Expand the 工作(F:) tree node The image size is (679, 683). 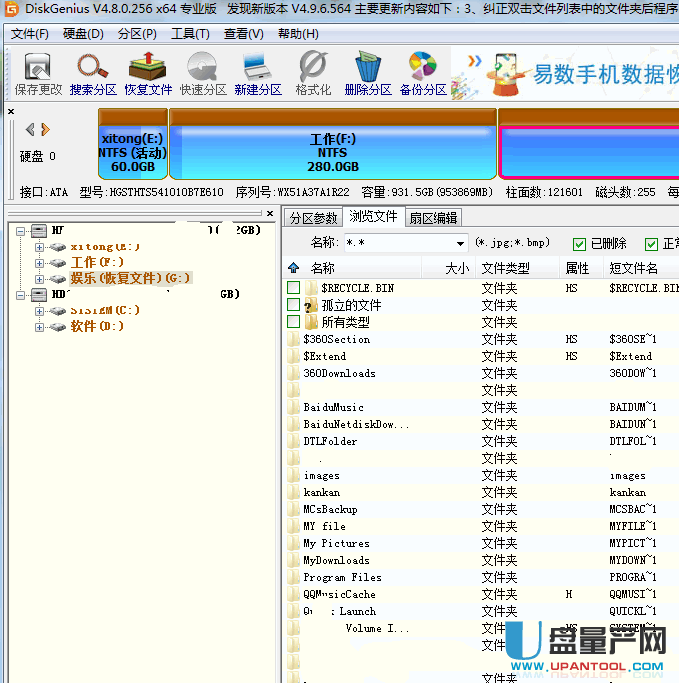(40, 263)
